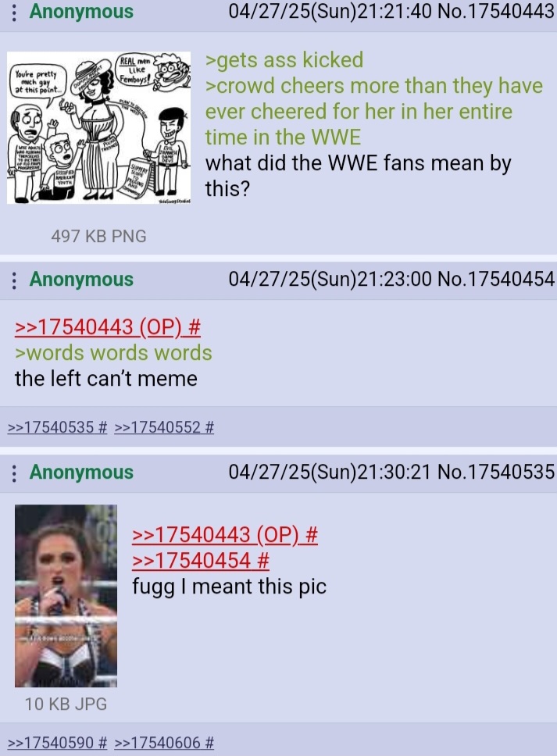Follow backlink >>17540535 under second post

51,427
